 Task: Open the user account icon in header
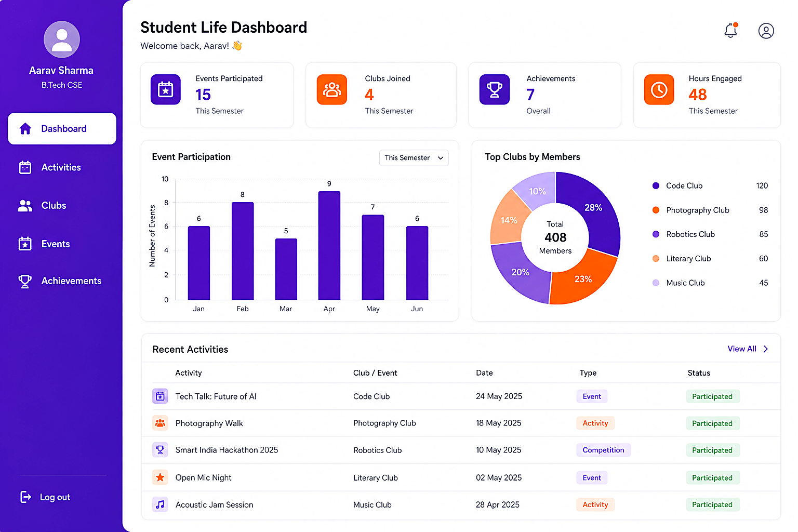click(x=766, y=31)
